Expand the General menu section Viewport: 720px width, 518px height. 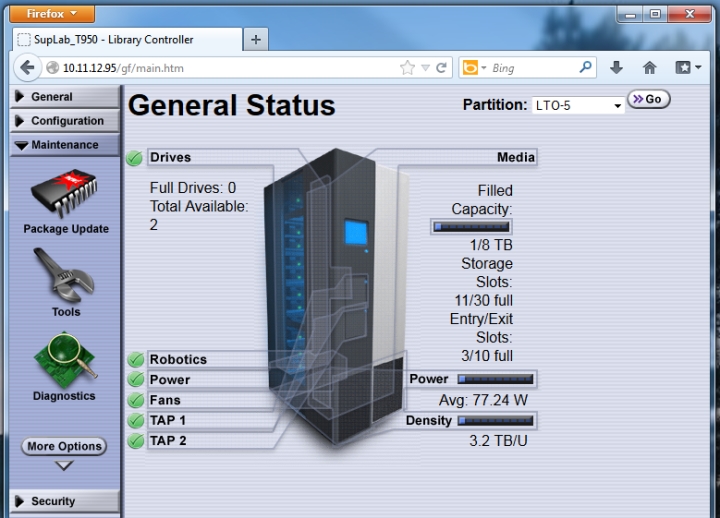[x=65, y=97]
